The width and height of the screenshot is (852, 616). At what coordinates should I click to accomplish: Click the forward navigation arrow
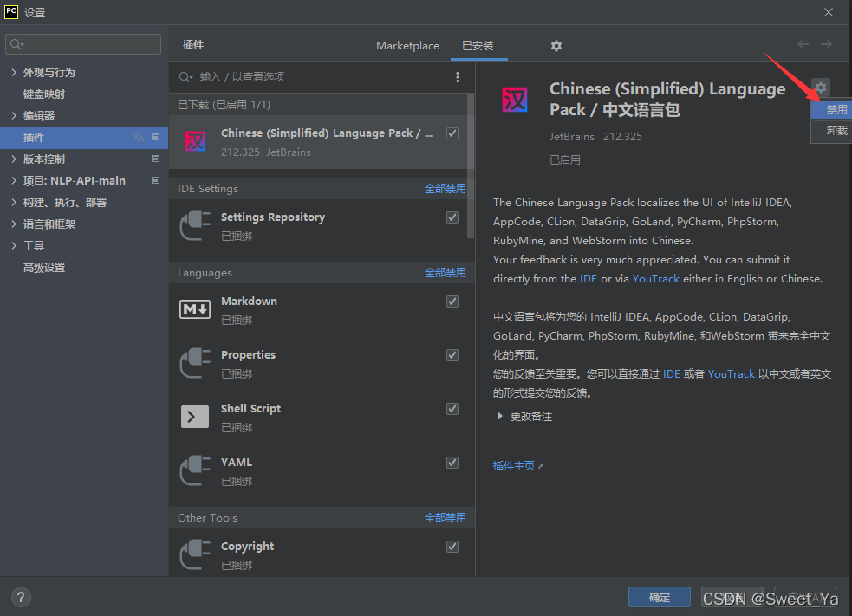(x=827, y=44)
